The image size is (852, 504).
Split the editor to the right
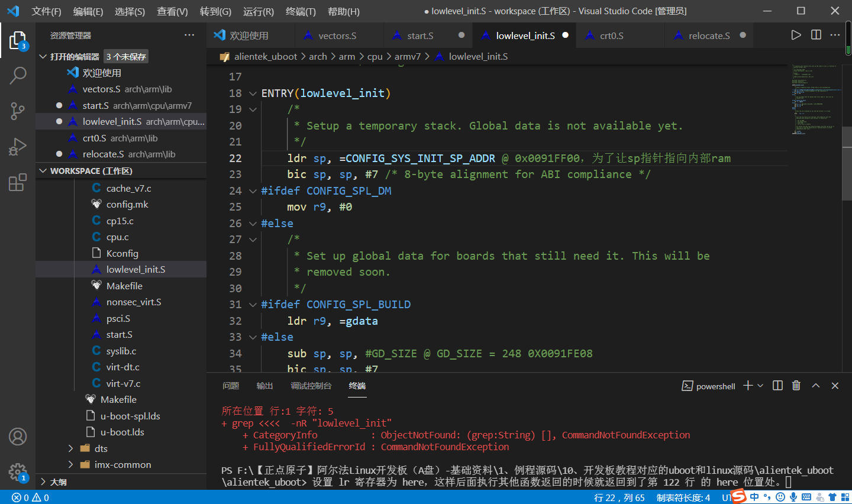click(816, 35)
